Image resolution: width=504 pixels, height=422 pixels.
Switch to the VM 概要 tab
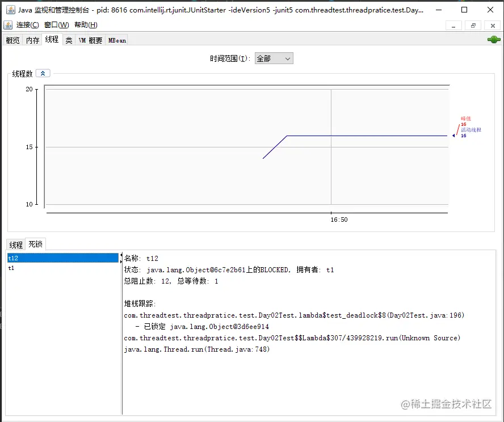click(90, 40)
